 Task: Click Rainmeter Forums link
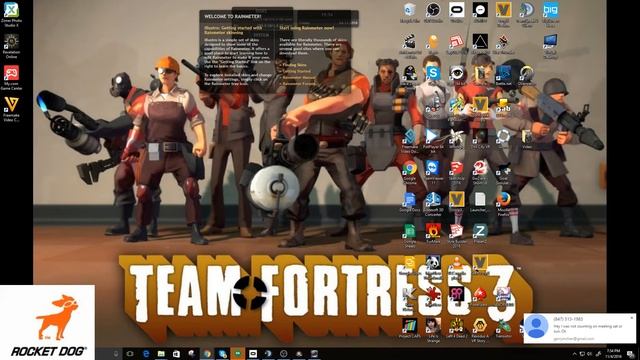[299, 83]
